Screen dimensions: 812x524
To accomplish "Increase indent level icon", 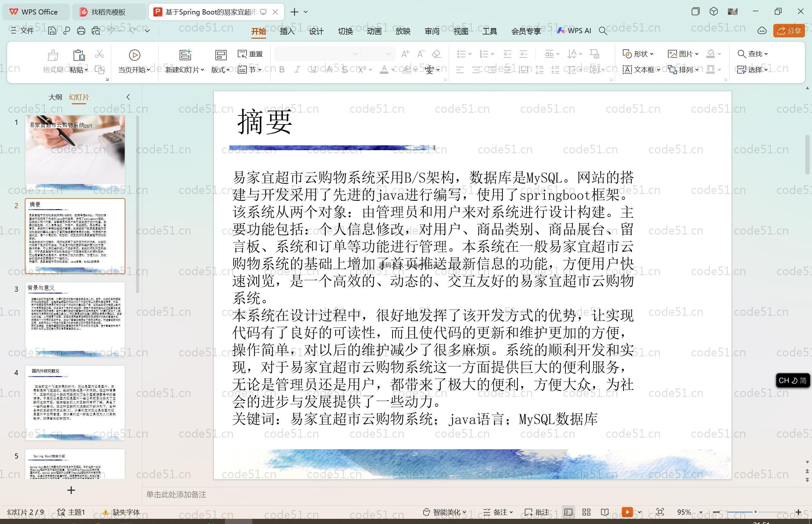I will [x=523, y=54].
